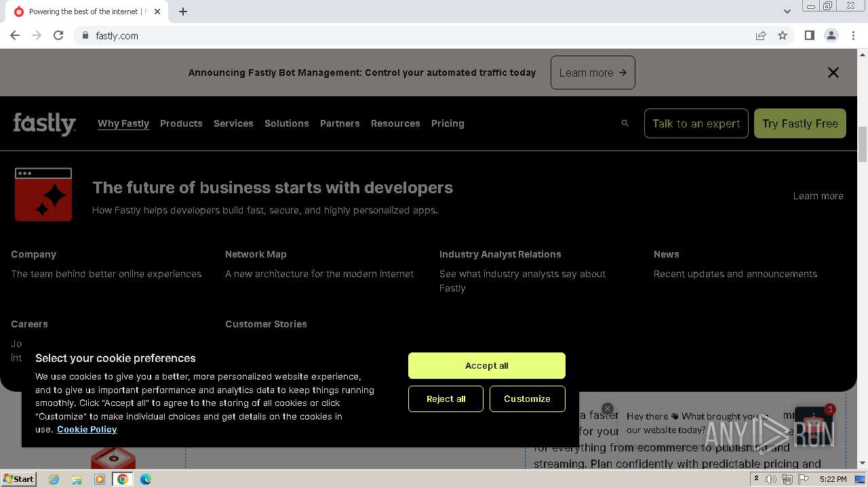Open the Why Fastly menu
868x488 pixels.
123,123
